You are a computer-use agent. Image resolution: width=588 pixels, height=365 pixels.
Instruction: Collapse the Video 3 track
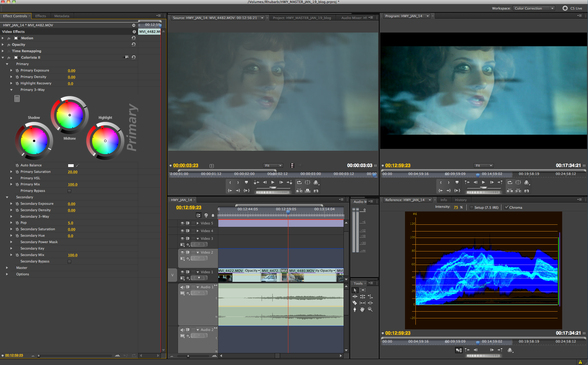(x=198, y=239)
